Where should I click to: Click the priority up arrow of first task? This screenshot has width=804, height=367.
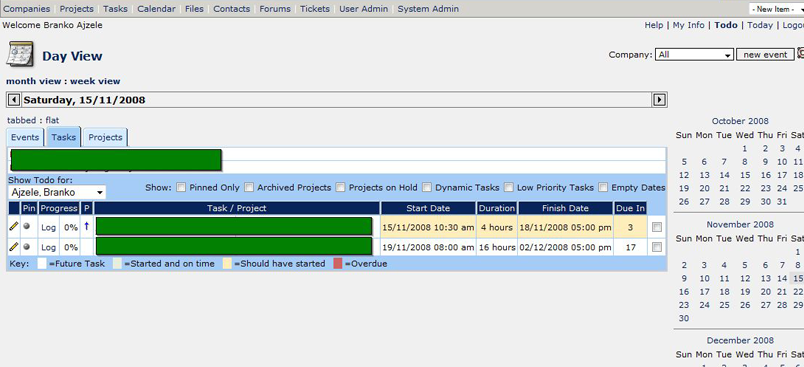click(86, 226)
